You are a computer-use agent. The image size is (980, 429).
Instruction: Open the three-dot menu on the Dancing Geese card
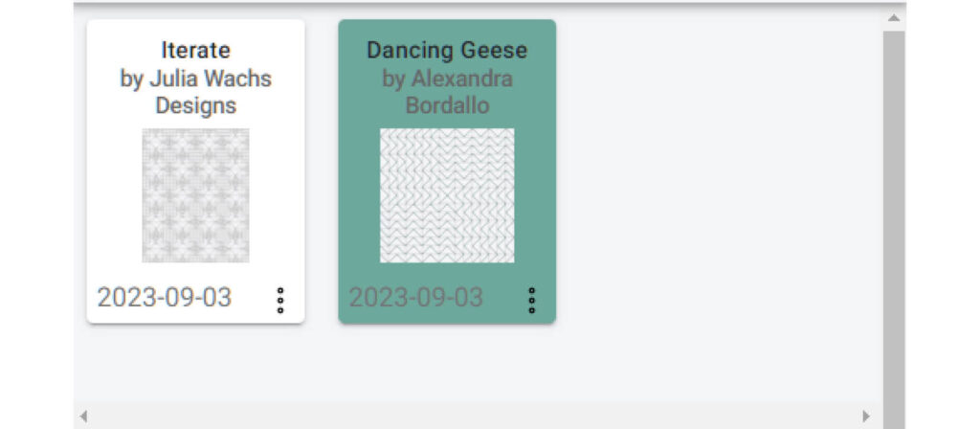tap(531, 300)
